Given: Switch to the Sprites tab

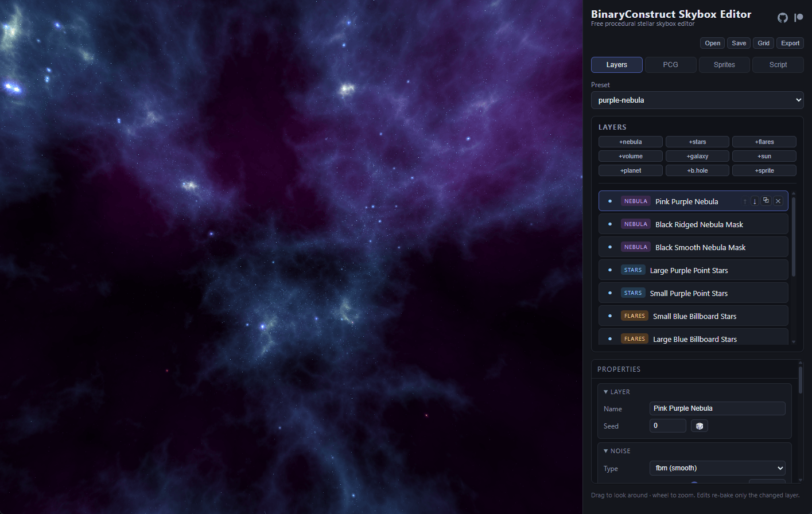Looking at the screenshot, I should pos(724,65).
